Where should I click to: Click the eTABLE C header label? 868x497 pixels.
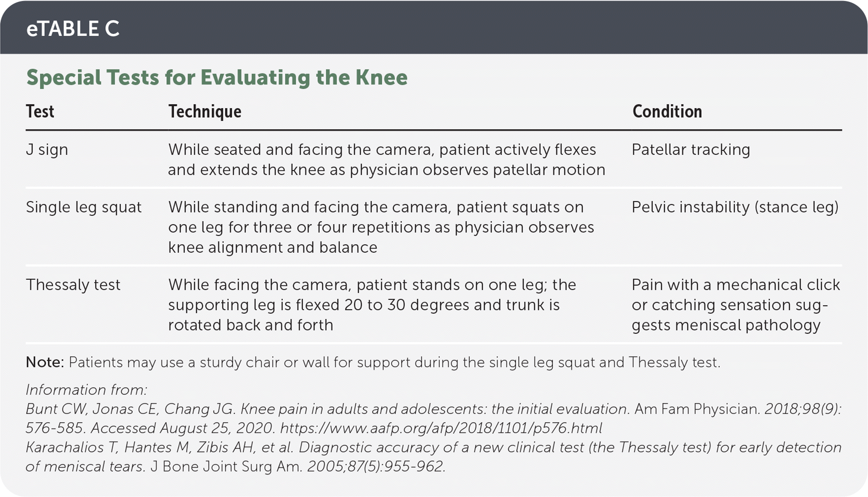click(73, 29)
